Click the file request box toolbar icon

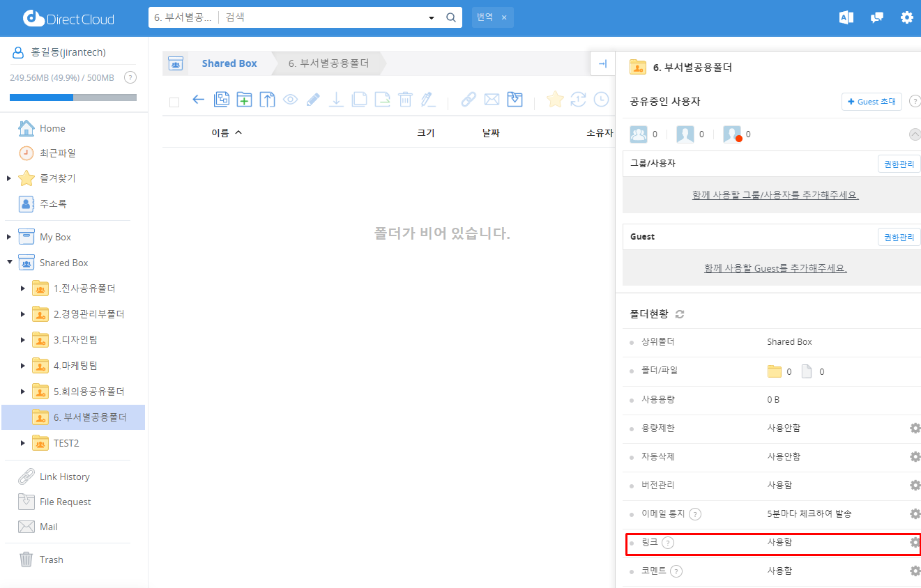click(515, 100)
